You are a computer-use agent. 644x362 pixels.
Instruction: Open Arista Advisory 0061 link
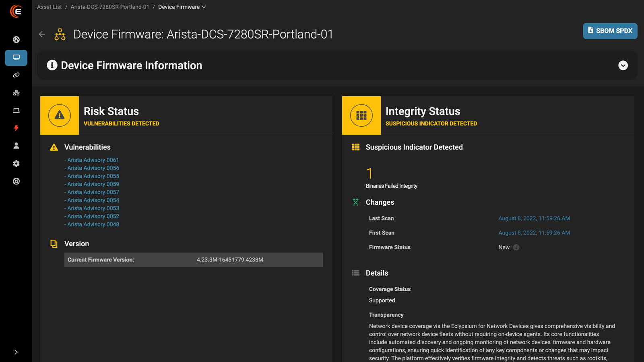tap(93, 160)
